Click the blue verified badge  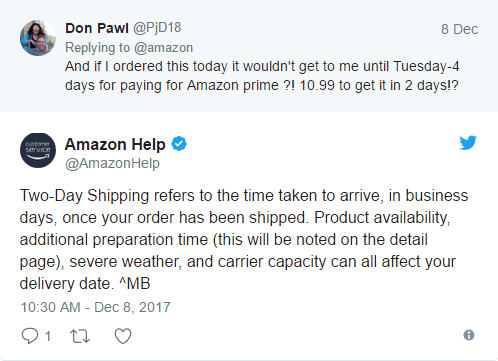179,144
